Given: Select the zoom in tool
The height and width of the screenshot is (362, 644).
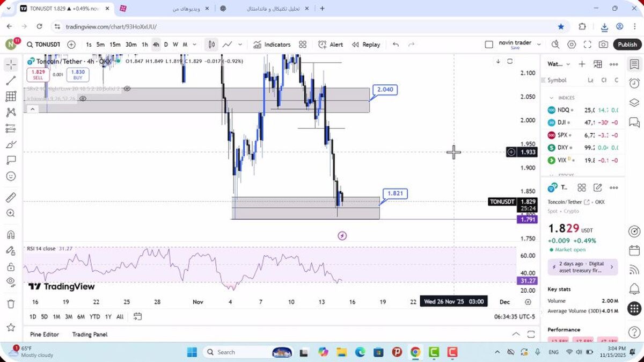Looking at the screenshot, I should click(x=11, y=213).
